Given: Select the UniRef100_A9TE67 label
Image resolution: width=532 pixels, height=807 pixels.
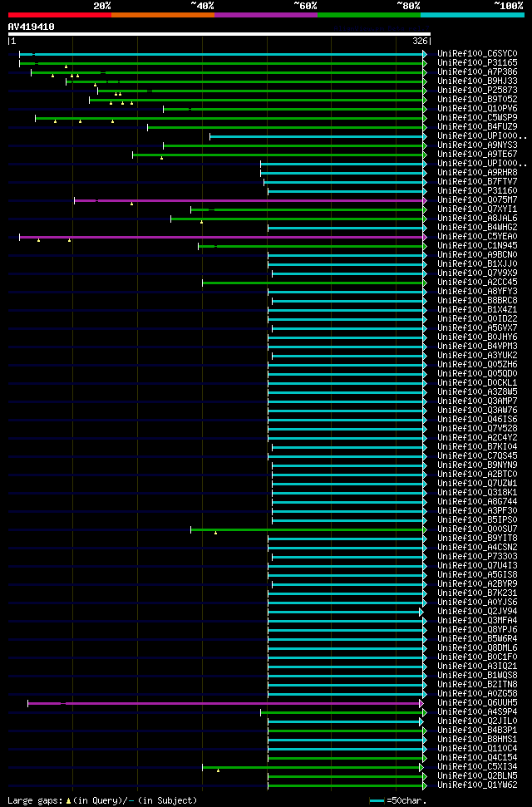Looking at the screenshot, I should pyautogui.click(x=477, y=155).
